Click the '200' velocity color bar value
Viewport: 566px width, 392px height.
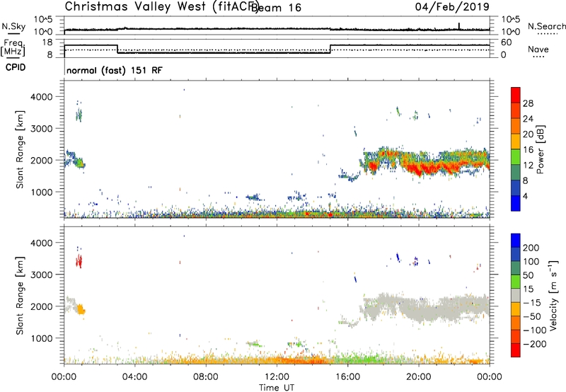tap(531, 248)
